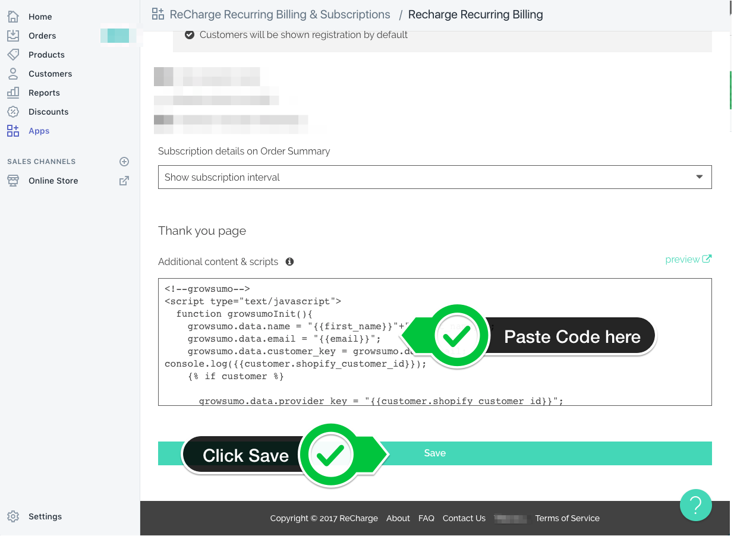The width and height of the screenshot is (756, 536).
Task: Click the Online Store storefront icon
Action: (x=13, y=181)
